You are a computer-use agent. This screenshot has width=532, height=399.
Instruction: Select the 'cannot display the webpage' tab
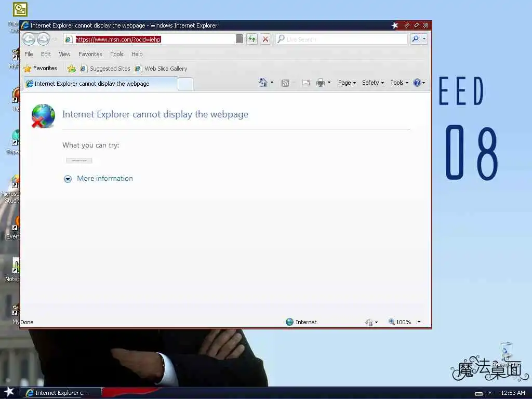click(100, 84)
